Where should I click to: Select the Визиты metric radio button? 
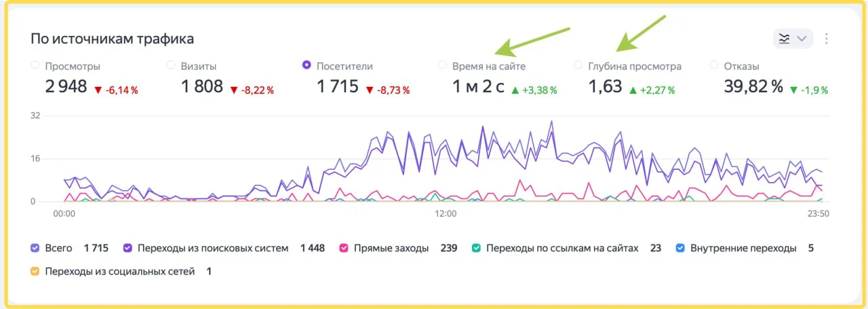[x=170, y=65]
